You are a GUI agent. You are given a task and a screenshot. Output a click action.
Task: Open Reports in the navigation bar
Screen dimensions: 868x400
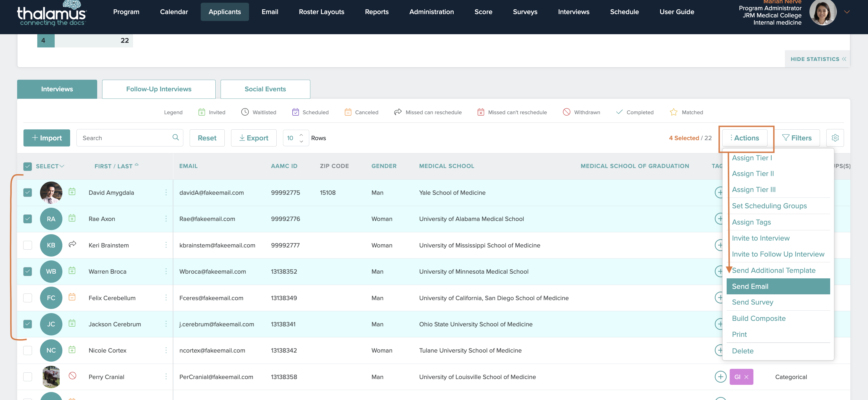377,12
